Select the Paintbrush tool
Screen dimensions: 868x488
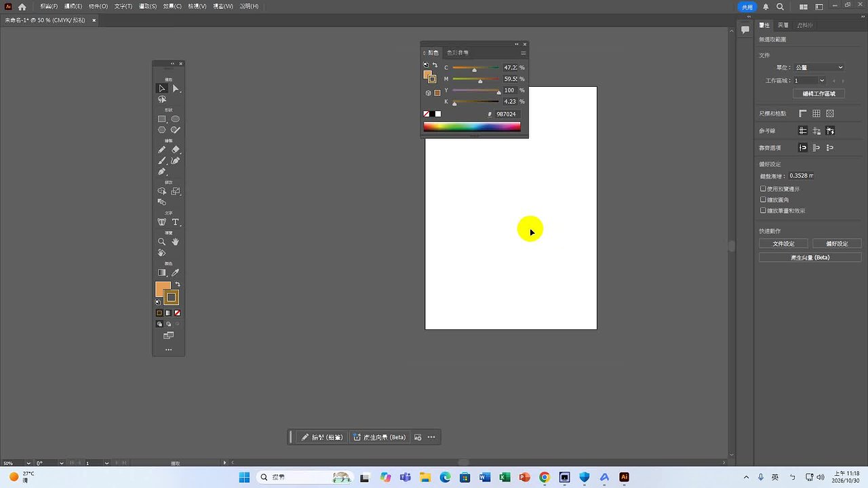coord(161,161)
